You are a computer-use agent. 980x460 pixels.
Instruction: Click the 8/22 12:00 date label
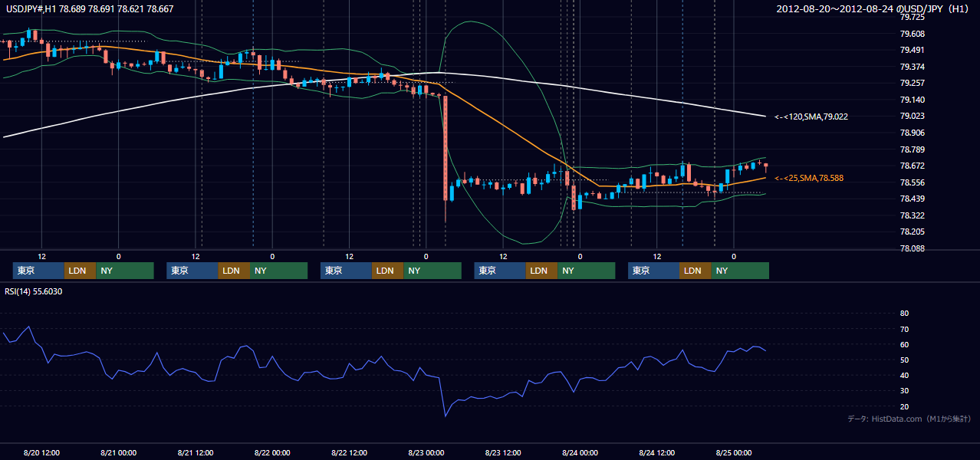349,453
